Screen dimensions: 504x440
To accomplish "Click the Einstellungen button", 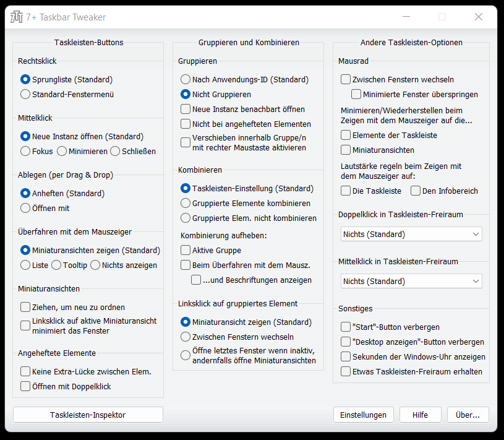I will 363,415.
